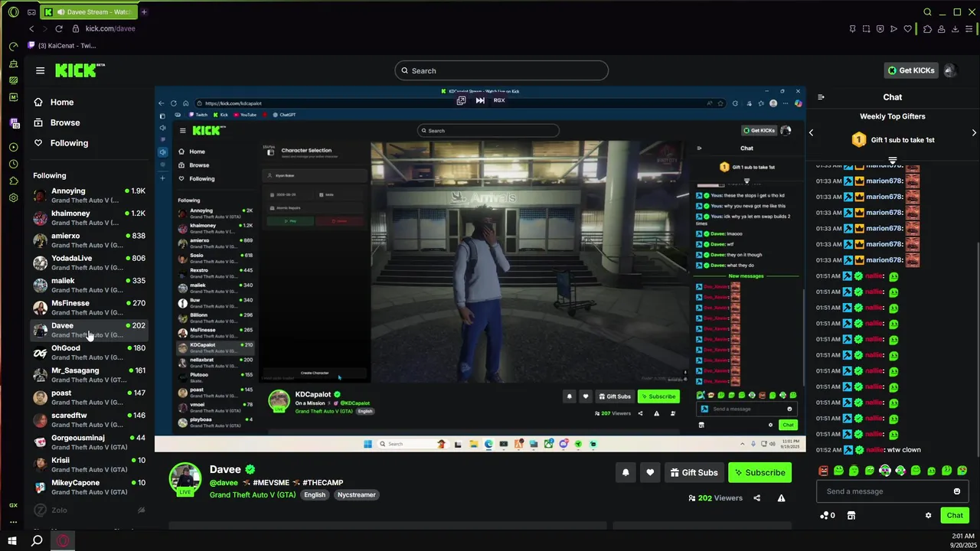Click the kick.com/davee address bar

110,28
